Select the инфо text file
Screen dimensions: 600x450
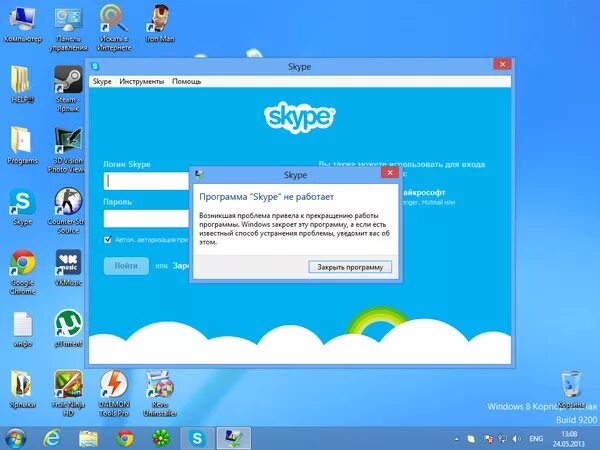coord(22,329)
